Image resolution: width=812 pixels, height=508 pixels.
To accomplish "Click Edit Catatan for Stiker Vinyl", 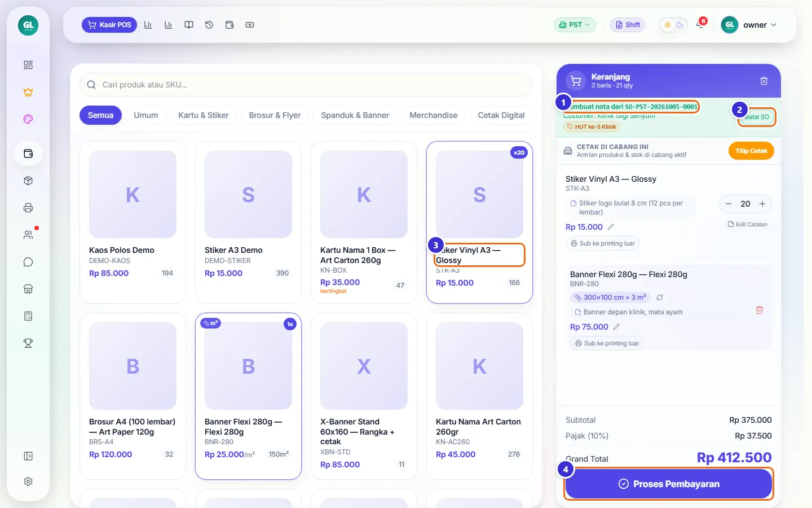I will tap(748, 224).
